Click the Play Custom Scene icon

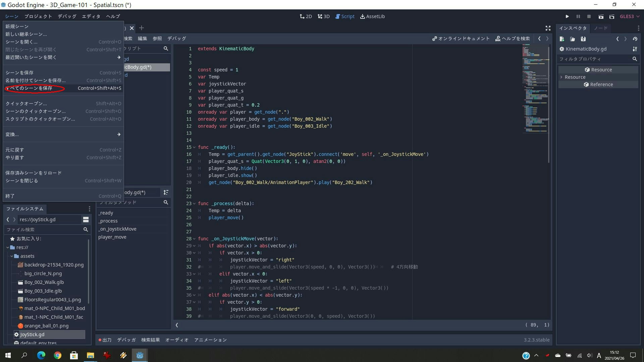click(612, 16)
